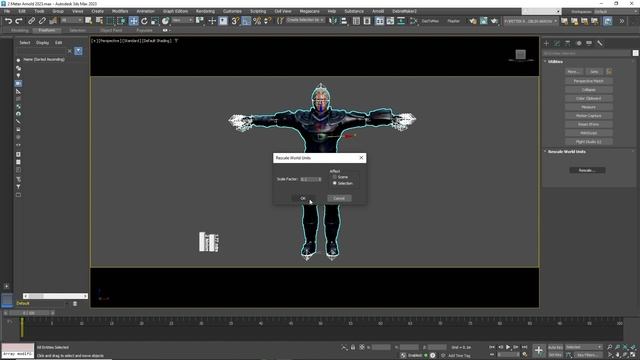Confirm the rescale with OK
This screenshot has height=360, width=640.
(303, 198)
